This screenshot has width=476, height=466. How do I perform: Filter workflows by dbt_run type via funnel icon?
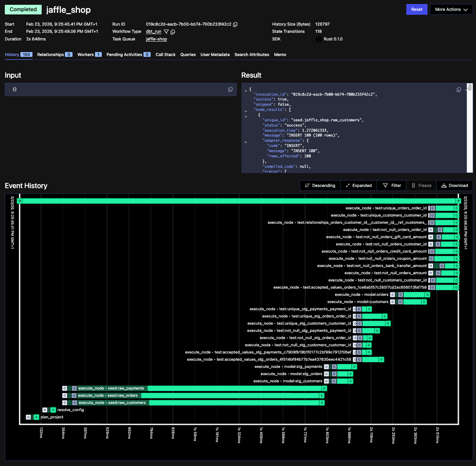coord(166,32)
